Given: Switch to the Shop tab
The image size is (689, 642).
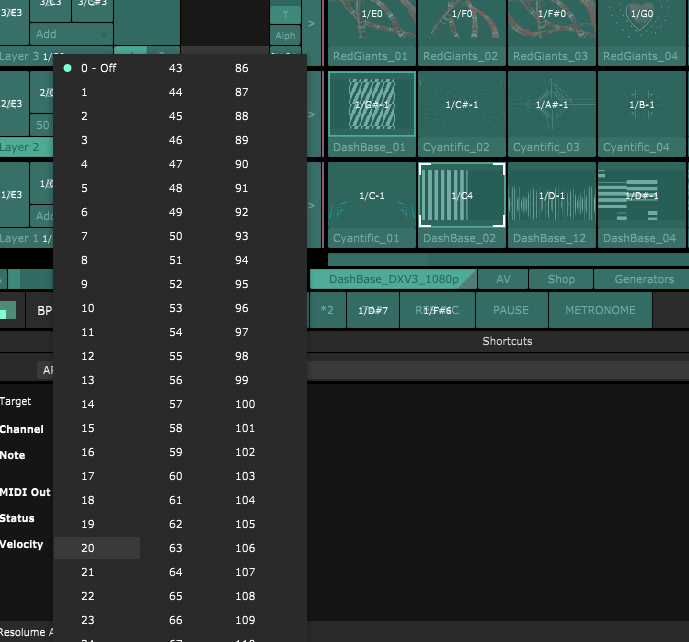Looking at the screenshot, I should (x=561, y=279).
